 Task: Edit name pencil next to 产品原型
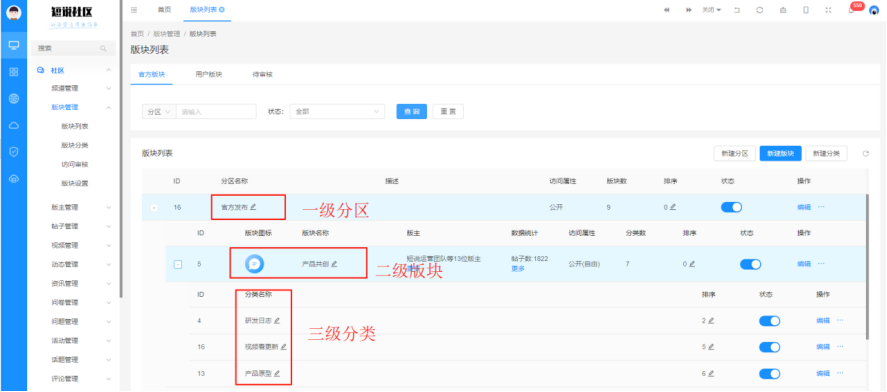point(277,373)
